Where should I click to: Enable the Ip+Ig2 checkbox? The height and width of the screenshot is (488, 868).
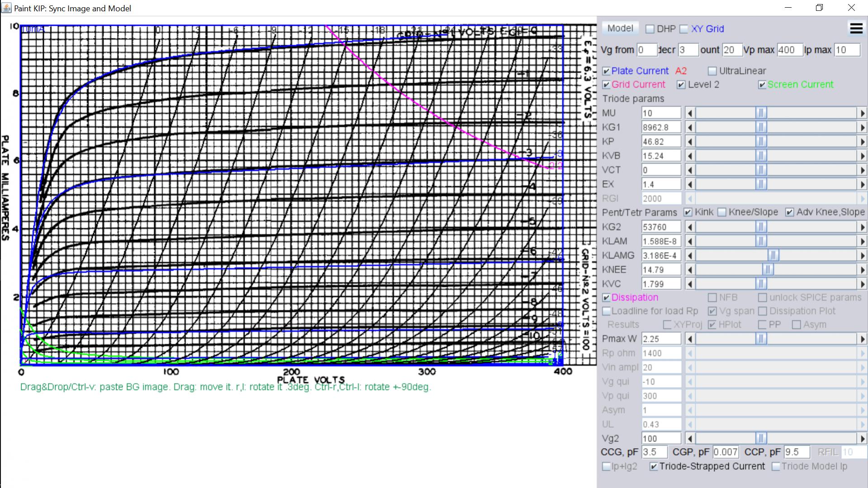tap(607, 466)
